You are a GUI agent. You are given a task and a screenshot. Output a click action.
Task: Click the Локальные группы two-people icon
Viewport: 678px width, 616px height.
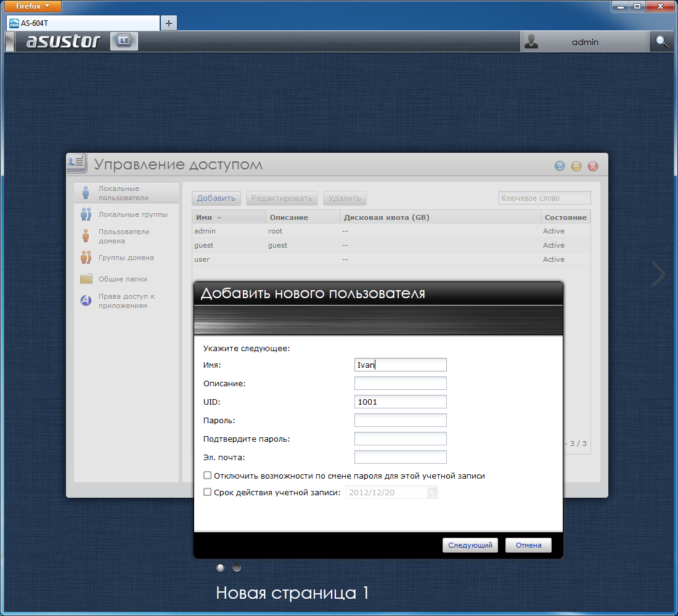(x=86, y=214)
